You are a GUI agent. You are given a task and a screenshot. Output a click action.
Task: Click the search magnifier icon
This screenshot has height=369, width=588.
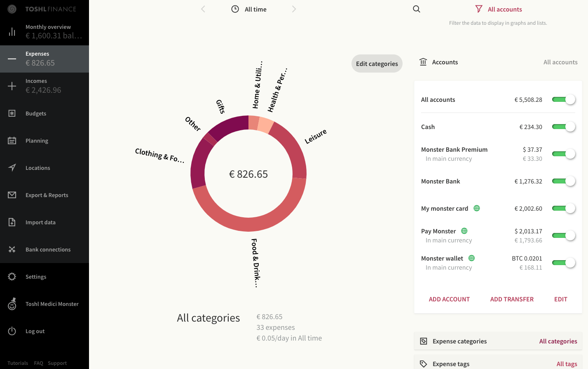pyautogui.click(x=416, y=9)
